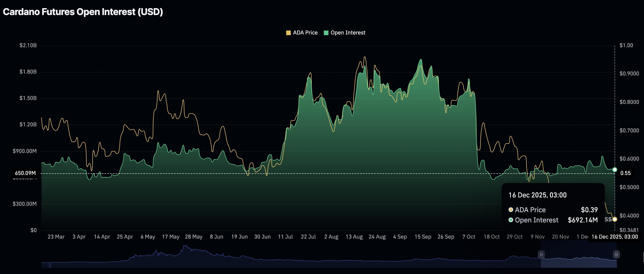Click the green Open Interest legend swatch
Screen dimensions: 644x274
coord(326,33)
